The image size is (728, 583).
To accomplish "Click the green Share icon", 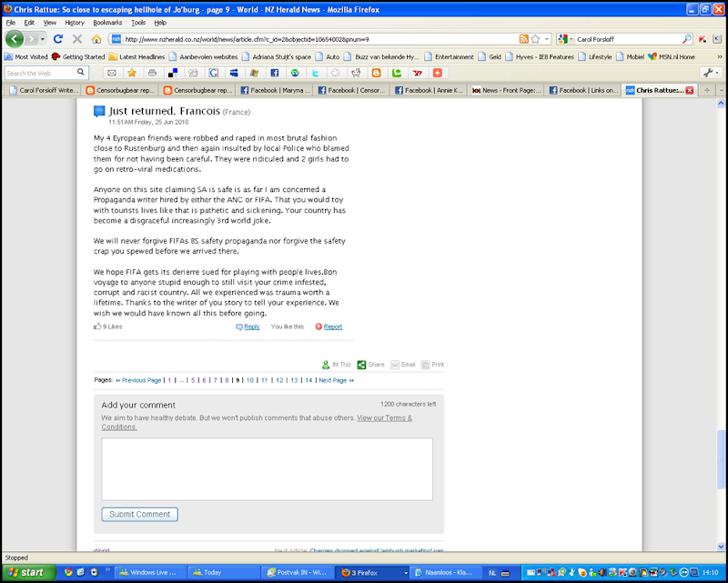I will pyautogui.click(x=361, y=365).
